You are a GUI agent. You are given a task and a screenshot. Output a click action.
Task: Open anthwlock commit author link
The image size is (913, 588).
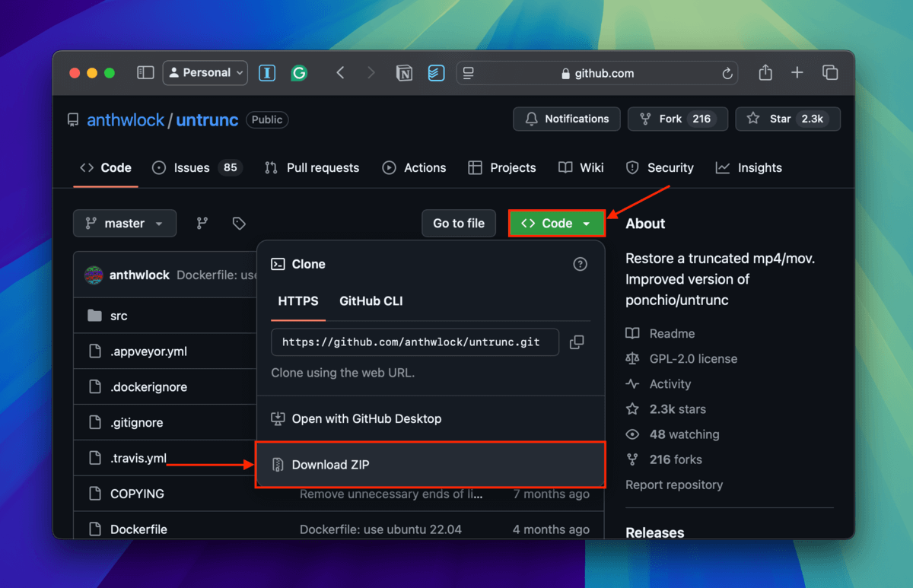(x=139, y=275)
